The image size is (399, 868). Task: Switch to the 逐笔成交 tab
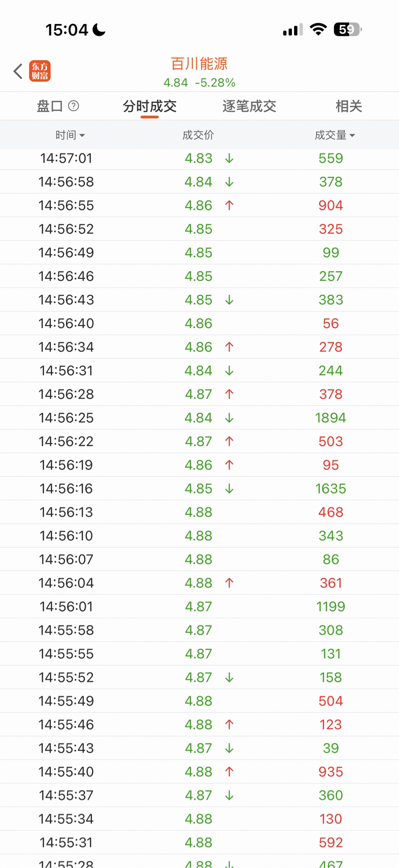(249, 106)
